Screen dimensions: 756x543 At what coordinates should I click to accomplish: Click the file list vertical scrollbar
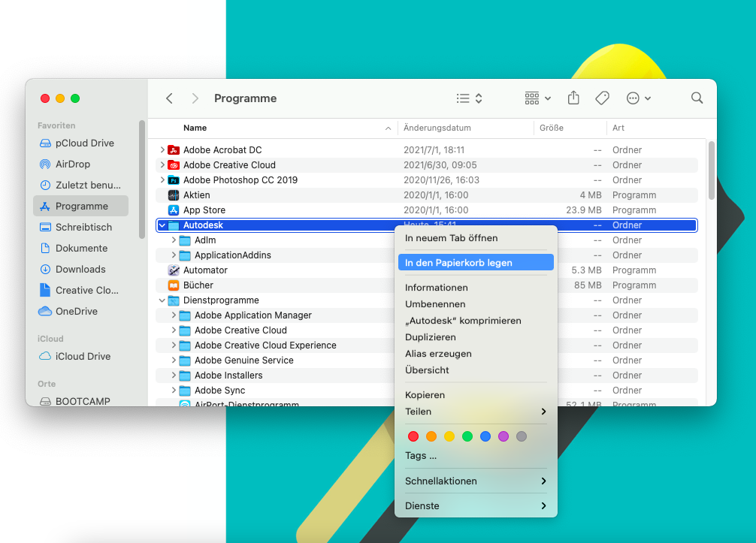pos(711,170)
